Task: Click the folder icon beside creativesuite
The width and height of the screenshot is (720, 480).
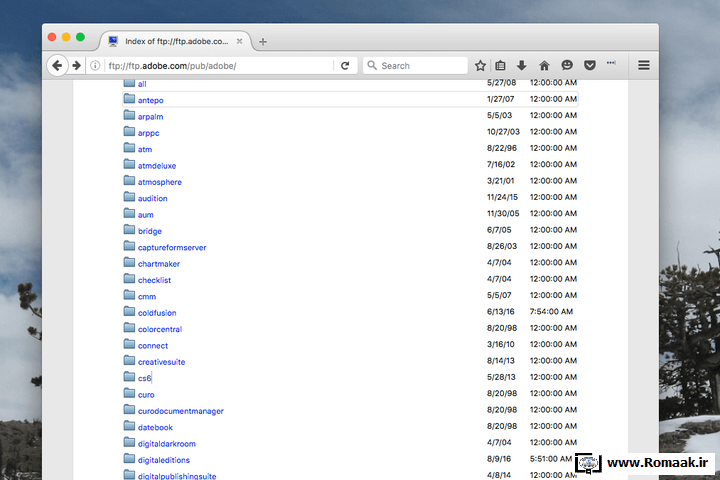Action: (129, 361)
